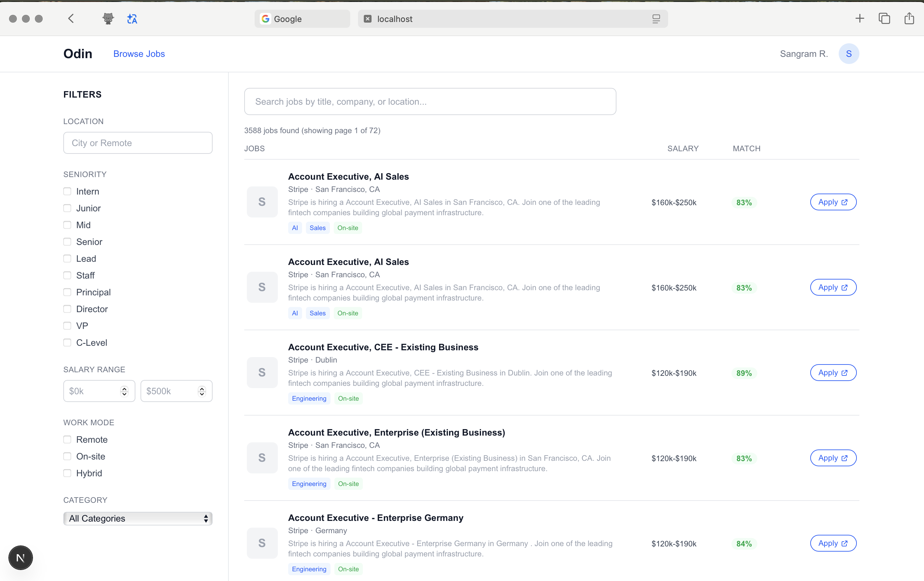Click the JOBS column header
This screenshot has height=581, width=924.
pos(254,149)
